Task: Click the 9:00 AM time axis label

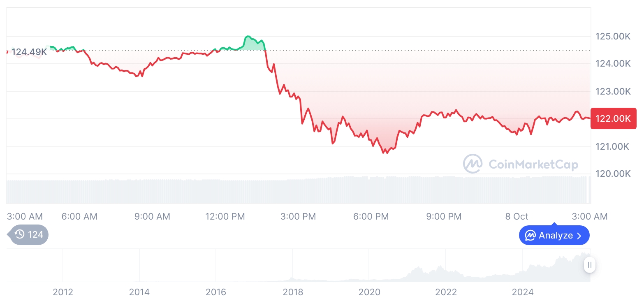Action: click(x=152, y=216)
